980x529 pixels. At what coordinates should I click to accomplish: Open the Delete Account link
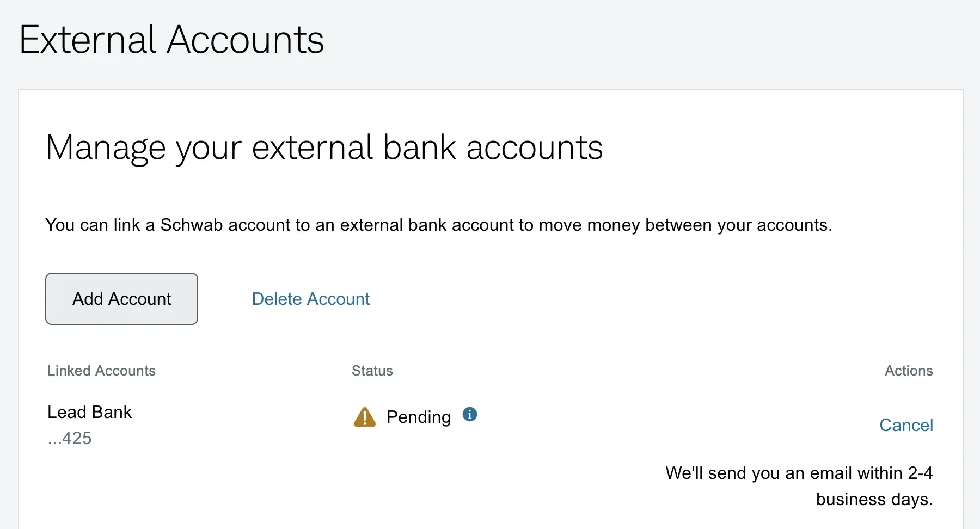(x=310, y=299)
